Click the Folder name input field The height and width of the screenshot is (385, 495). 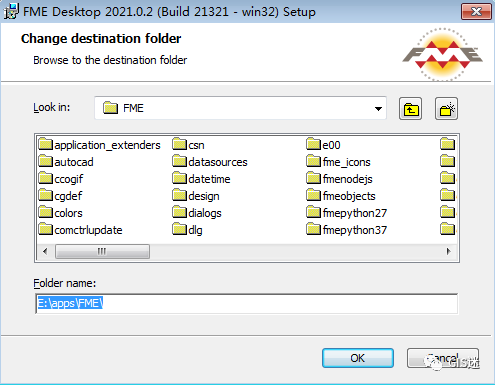tap(247, 304)
